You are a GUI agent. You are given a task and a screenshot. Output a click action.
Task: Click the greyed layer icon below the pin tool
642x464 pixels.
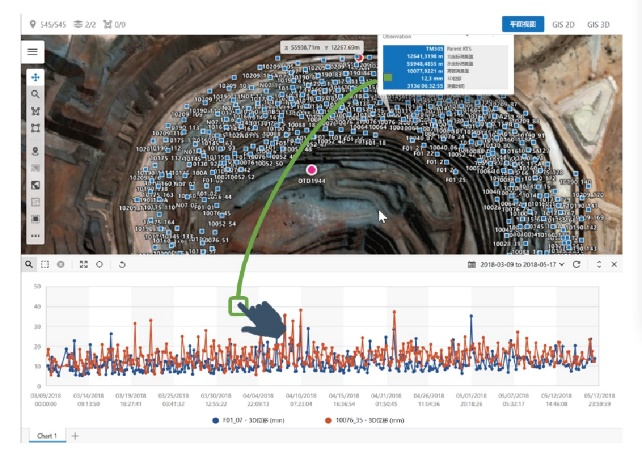[35, 168]
